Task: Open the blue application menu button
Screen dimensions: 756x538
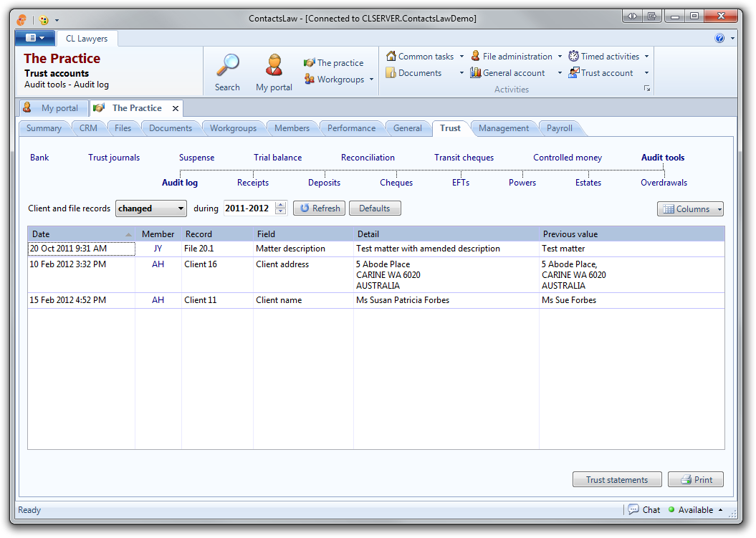Action: click(x=34, y=37)
